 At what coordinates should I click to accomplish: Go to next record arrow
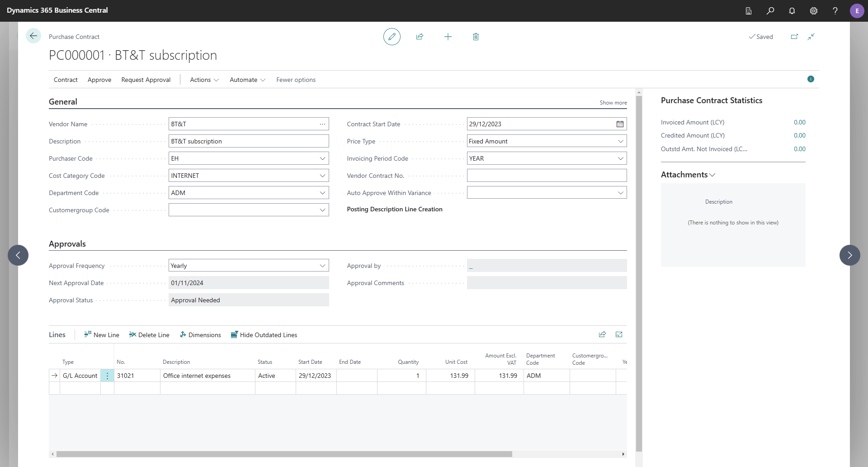pyautogui.click(x=850, y=255)
